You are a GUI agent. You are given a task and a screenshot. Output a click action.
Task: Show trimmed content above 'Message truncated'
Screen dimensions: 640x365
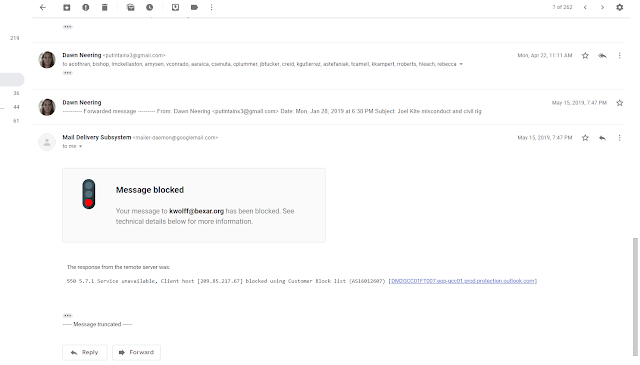point(68,316)
